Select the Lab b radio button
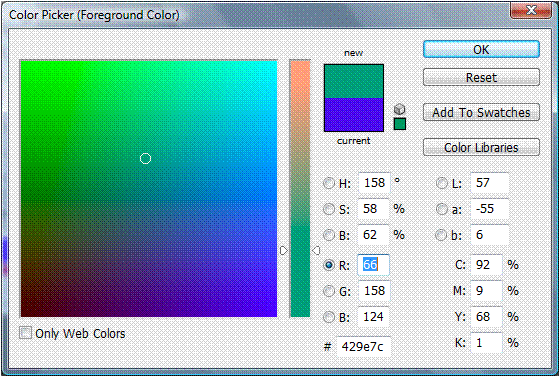This screenshot has width=560, height=377. tap(442, 235)
